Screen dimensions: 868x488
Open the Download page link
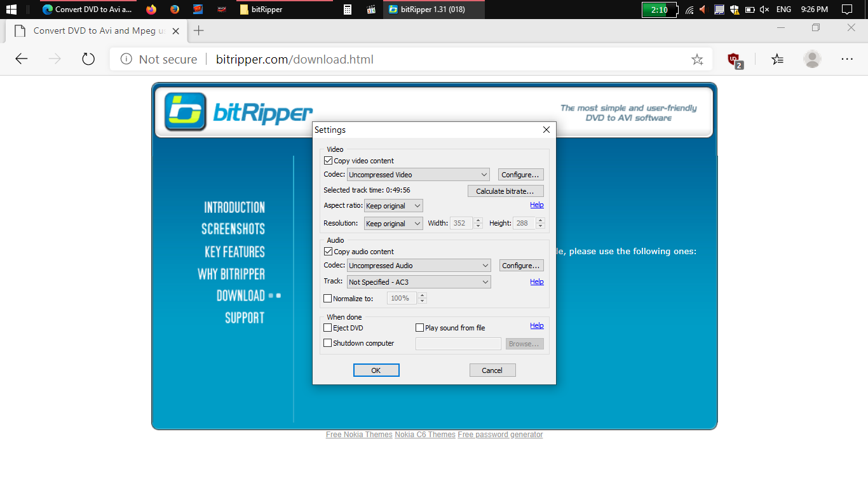tap(241, 295)
